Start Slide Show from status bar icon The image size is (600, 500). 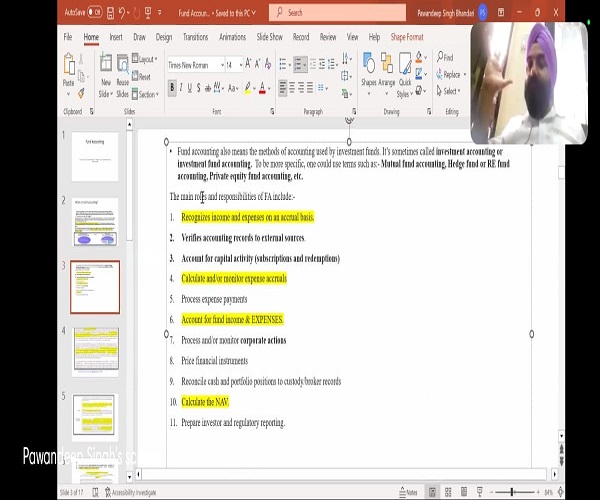pyautogui.click(x=479, y=492)
